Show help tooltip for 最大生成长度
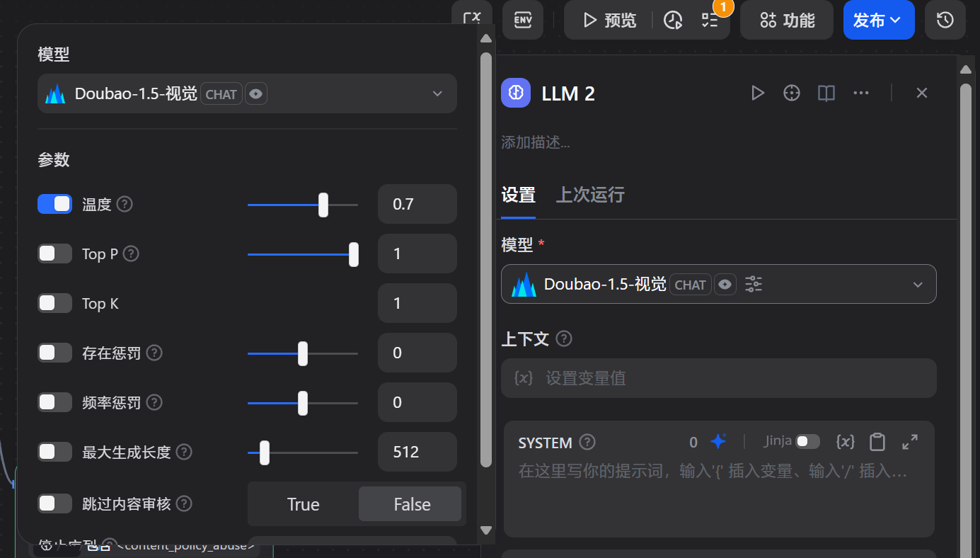Screen dimensions: 980x558 coord(184,452)
